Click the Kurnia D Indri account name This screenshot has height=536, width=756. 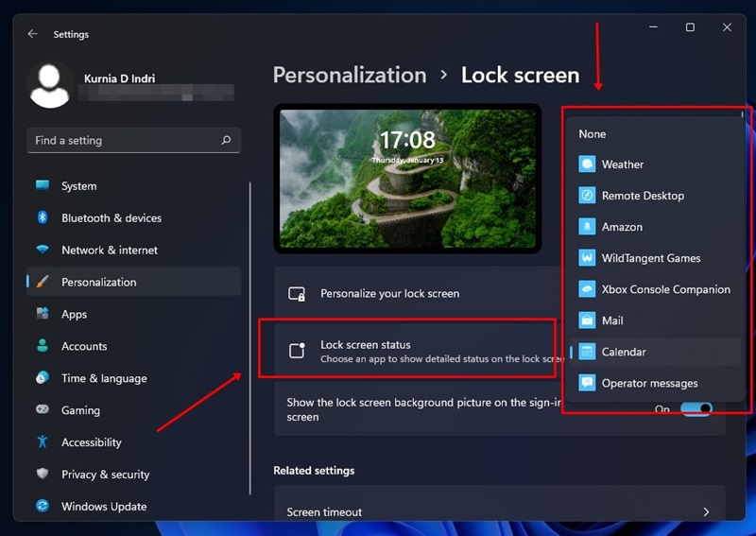pos(120,78)
